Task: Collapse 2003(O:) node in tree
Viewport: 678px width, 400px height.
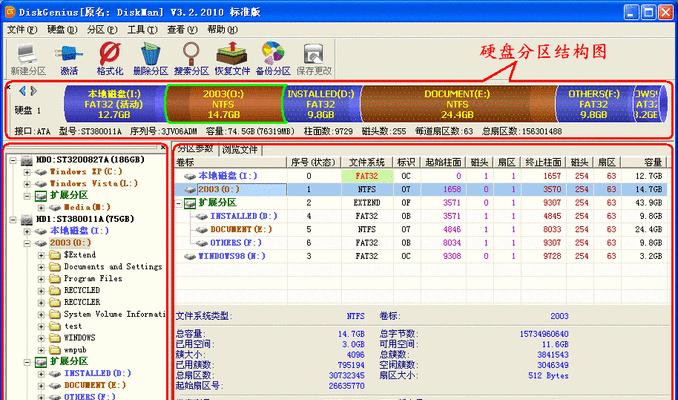Action: pyautogui.click(x=27, y=243)
